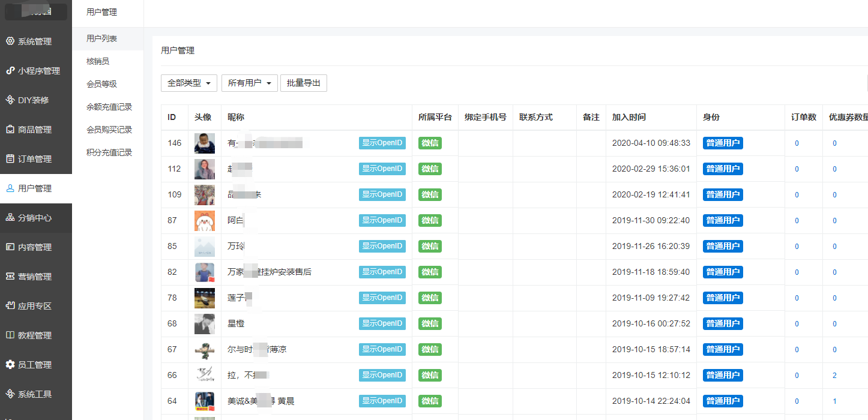Open the 全部类型 dropdown filter

188,83
